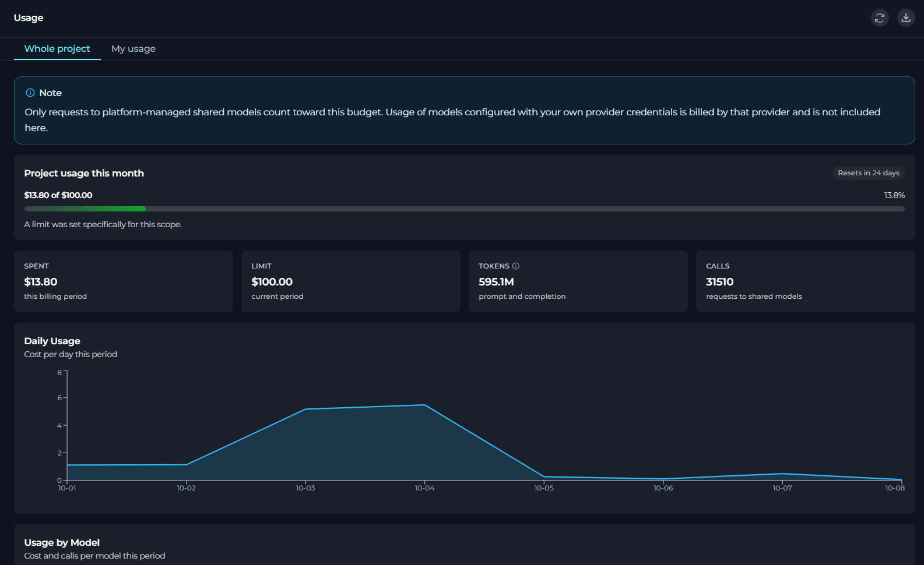Click the Usage page title
Image resolution: width=924 pixels, height=565 pixels.
pos(29,18)
